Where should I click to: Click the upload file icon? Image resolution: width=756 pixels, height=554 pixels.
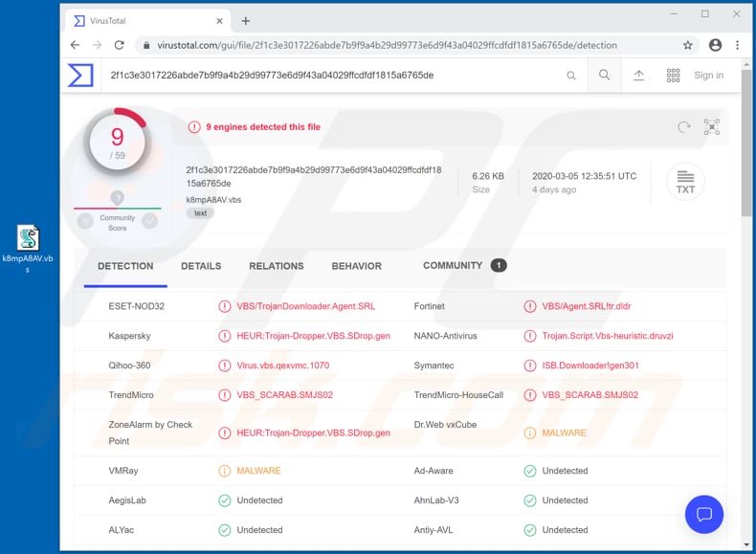639,76
